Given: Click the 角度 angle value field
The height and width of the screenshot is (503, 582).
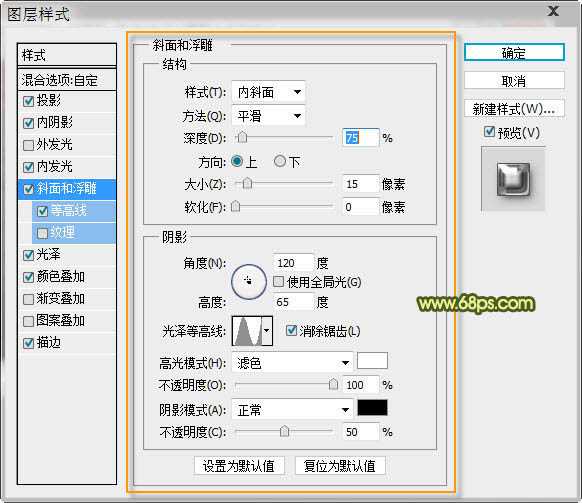Looking at the screenshot, I should pyautogui.click(x=293, y=263).
